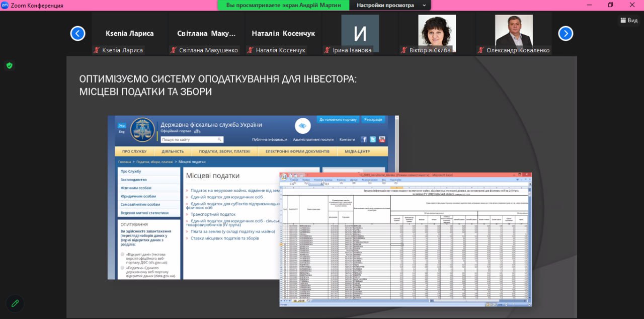Image resolution: width=644 pixels, height=319 pixels.
Task: Click muted microphone icon beside Наталія Косенчук
Action: click(x=251, y=50)
